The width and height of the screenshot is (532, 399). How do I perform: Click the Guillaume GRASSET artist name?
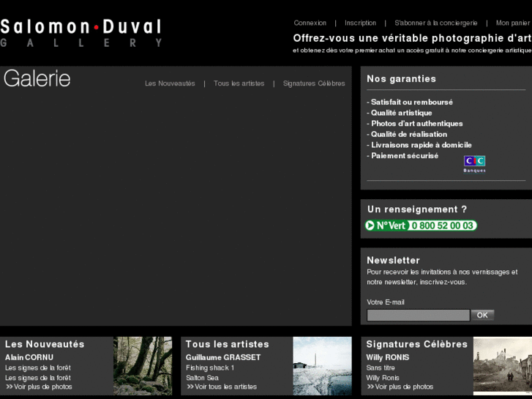(x=223, y=357)
